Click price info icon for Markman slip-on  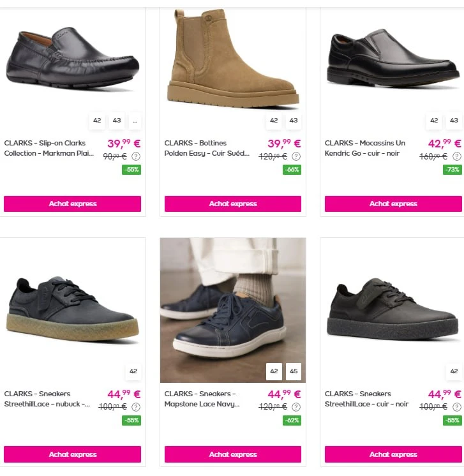pos(136,156)
